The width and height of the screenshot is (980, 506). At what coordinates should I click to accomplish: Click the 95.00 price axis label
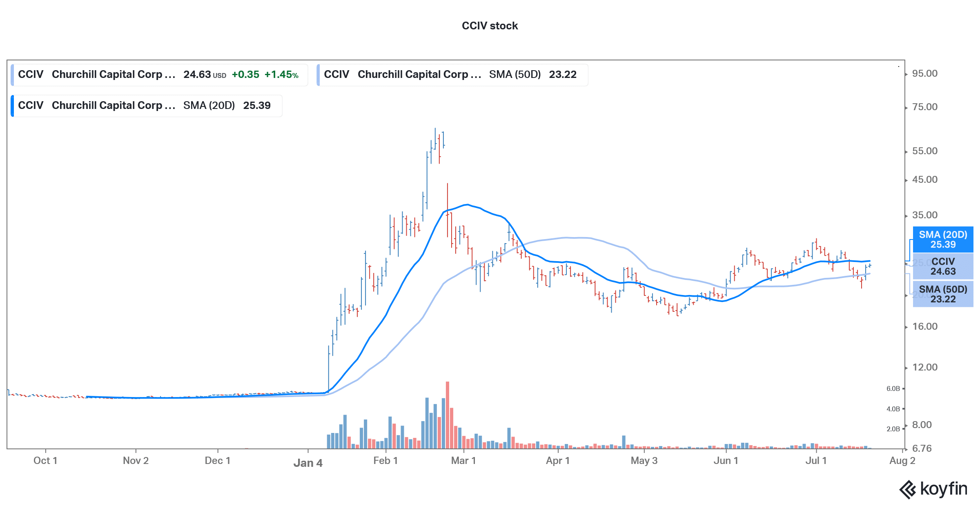point(925,73)
